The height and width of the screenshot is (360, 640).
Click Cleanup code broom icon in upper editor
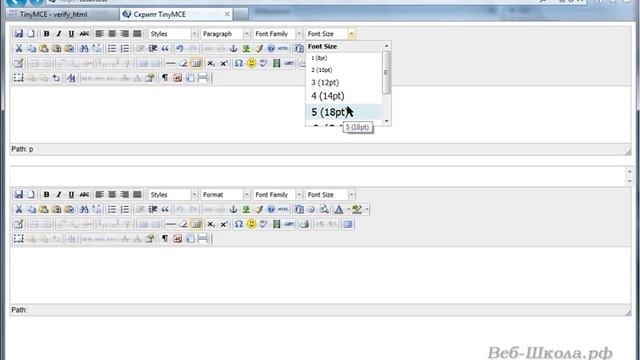(258, 49)
